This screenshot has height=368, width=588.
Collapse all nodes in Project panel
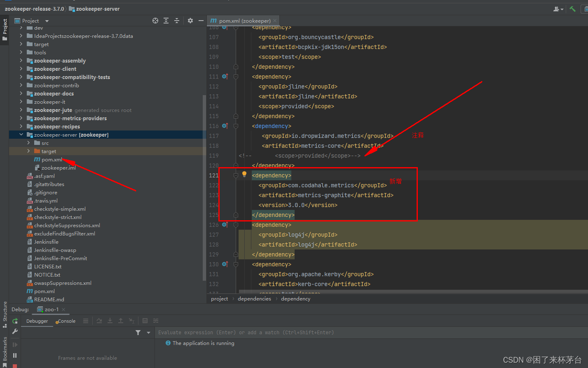pos(177,21)
